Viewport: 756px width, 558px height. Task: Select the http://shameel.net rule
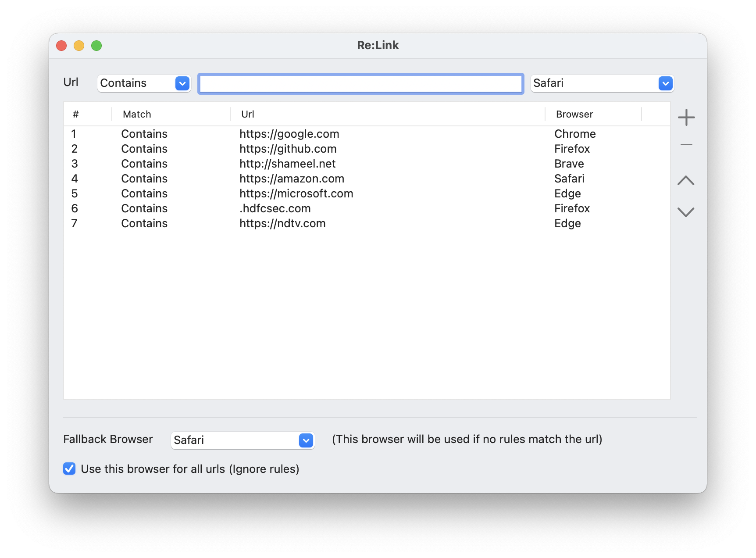pos(287,164)
